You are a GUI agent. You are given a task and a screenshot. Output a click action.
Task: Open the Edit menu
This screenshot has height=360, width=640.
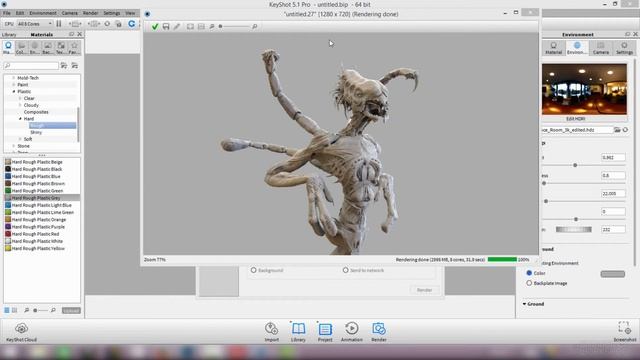coord(20,13)
